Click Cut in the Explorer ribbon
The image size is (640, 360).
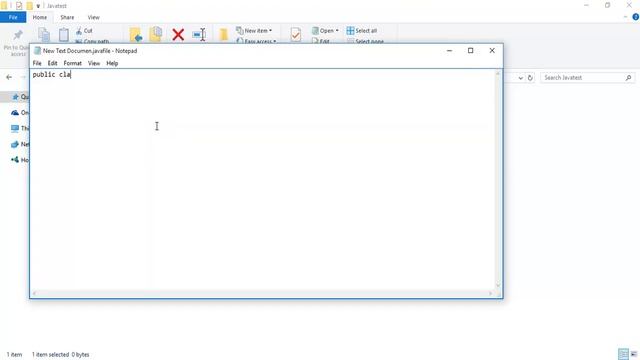click(84, 31)
